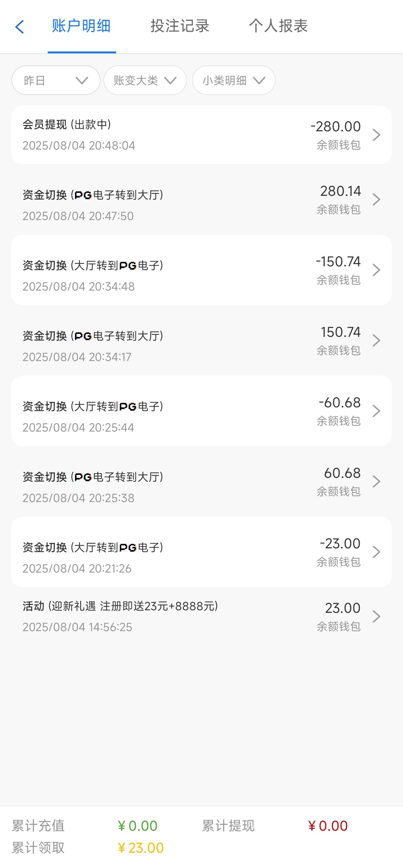Tap the arrow beside the -280.00 withdrawal
Screen dimensions: 403x868
[376, 135]
